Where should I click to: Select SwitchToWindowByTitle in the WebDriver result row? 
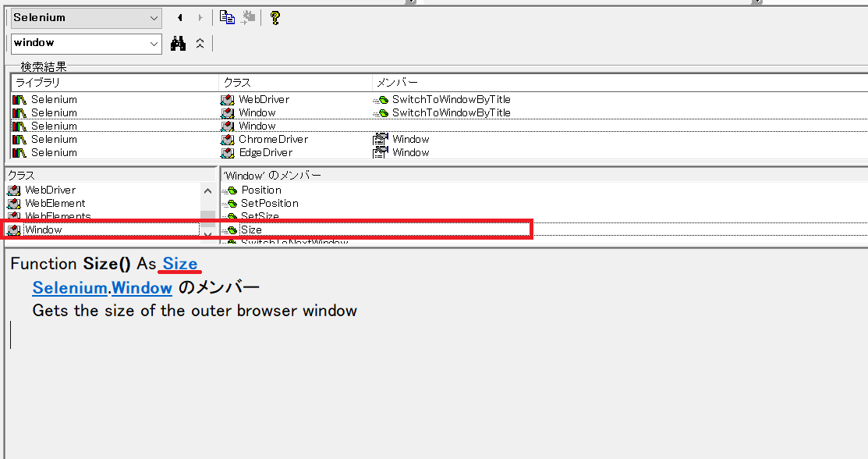click(x=452, y=99)
